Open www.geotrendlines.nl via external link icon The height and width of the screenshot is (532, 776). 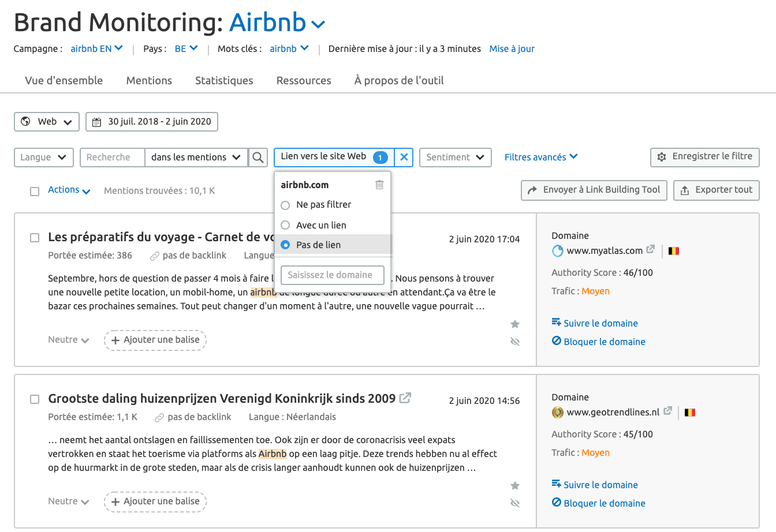point(668,411)
